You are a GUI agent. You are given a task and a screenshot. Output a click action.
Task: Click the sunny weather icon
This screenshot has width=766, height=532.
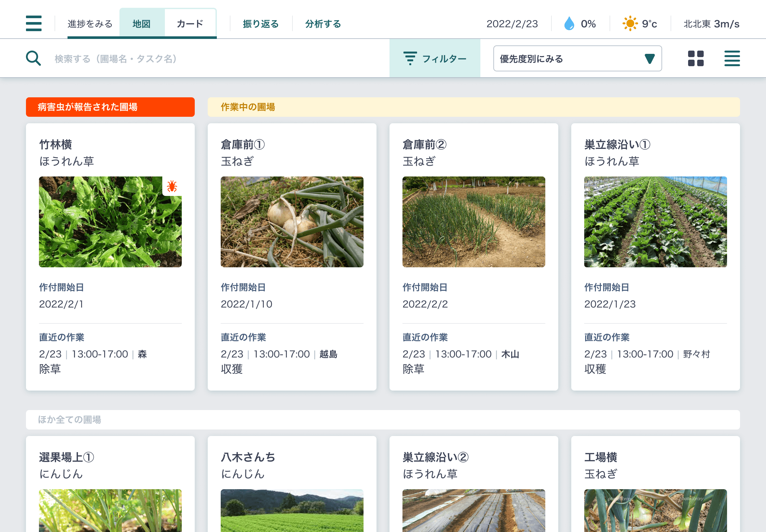click(x=630, y=24)
